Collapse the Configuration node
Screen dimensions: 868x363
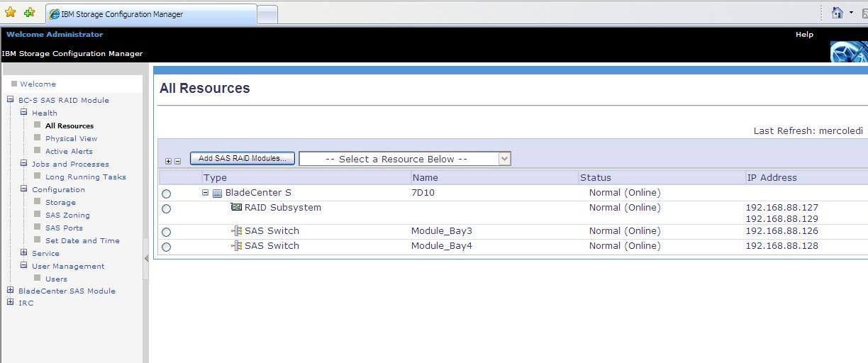(x=23, y=189)
